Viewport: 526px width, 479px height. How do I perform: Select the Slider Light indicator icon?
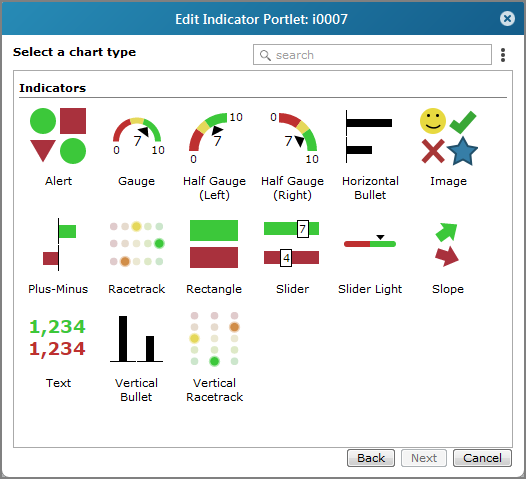click(370, 241)
